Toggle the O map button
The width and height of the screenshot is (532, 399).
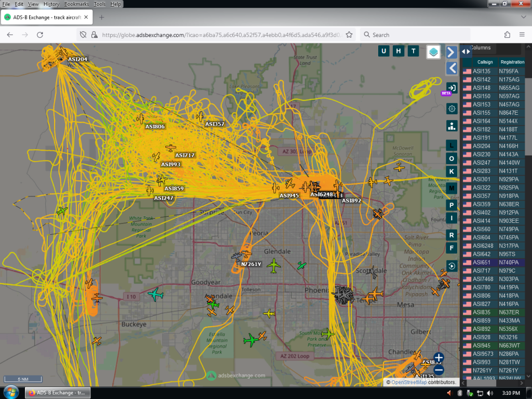(451, 158)
